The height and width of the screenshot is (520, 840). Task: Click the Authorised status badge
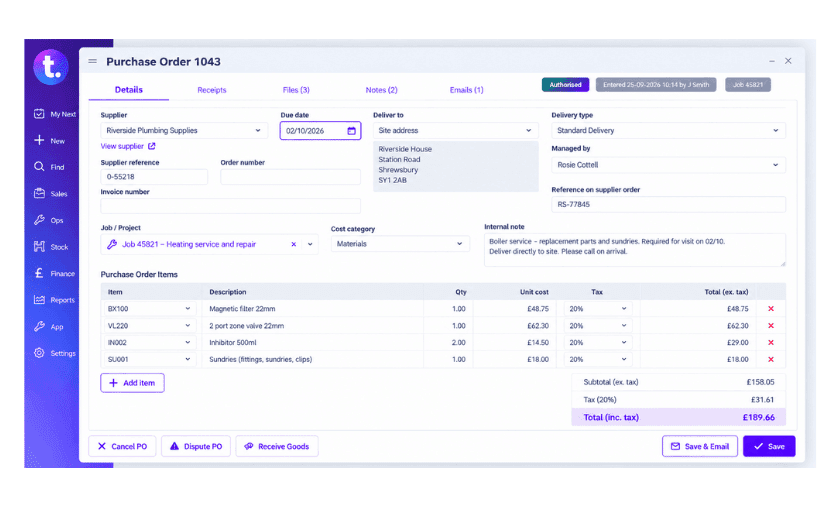[565, 85]
